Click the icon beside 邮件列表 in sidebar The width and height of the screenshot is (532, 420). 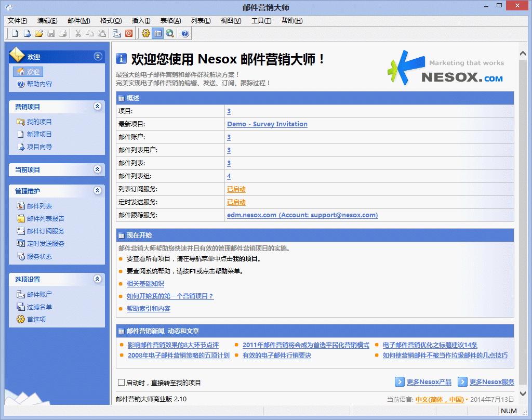[x=21, y=206]
